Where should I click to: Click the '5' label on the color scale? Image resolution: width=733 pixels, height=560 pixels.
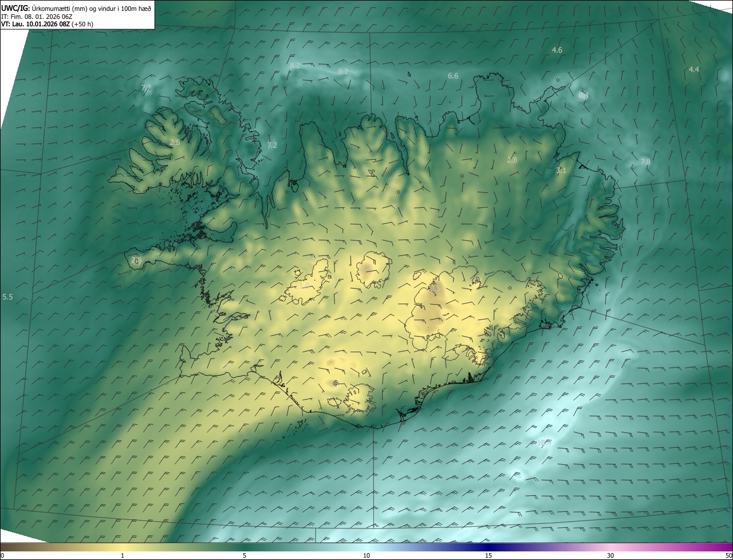point(245,555)
